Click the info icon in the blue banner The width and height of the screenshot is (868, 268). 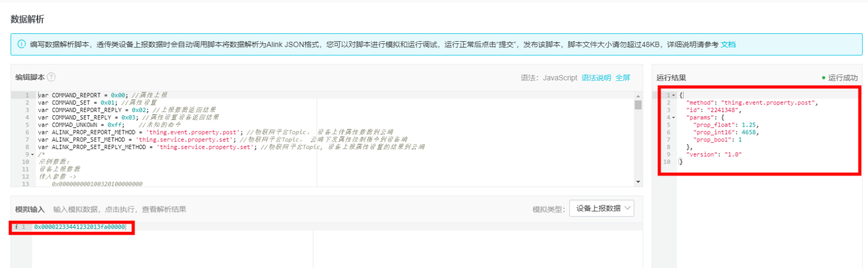(21, 44)
